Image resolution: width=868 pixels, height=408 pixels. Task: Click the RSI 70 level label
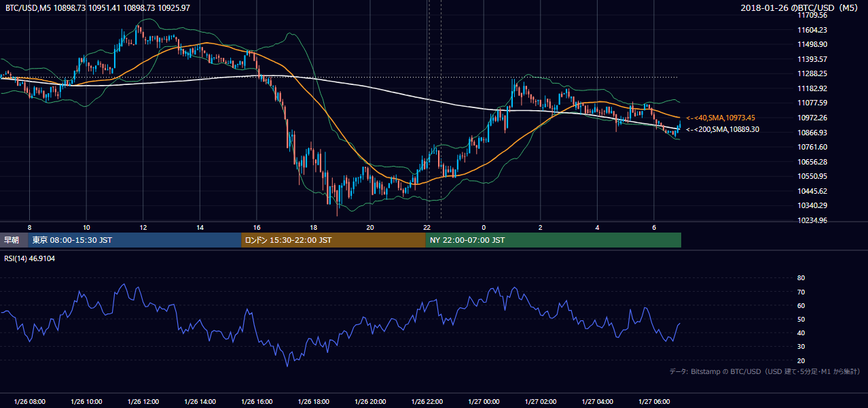(801, 292)
